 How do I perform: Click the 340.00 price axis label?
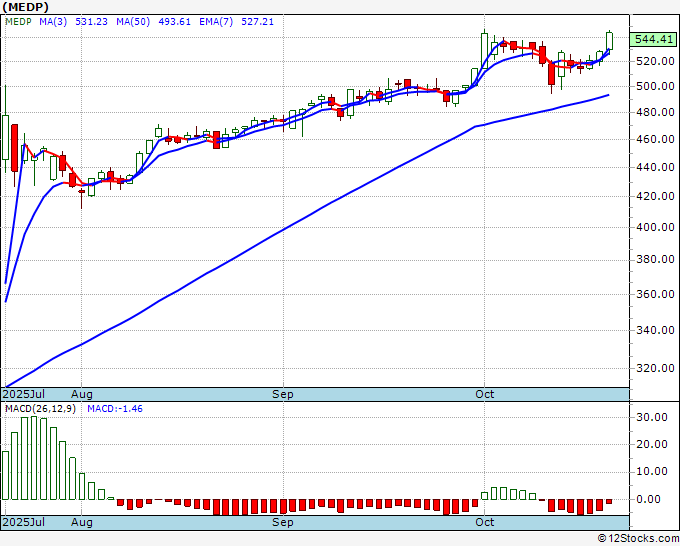point(655,330)
